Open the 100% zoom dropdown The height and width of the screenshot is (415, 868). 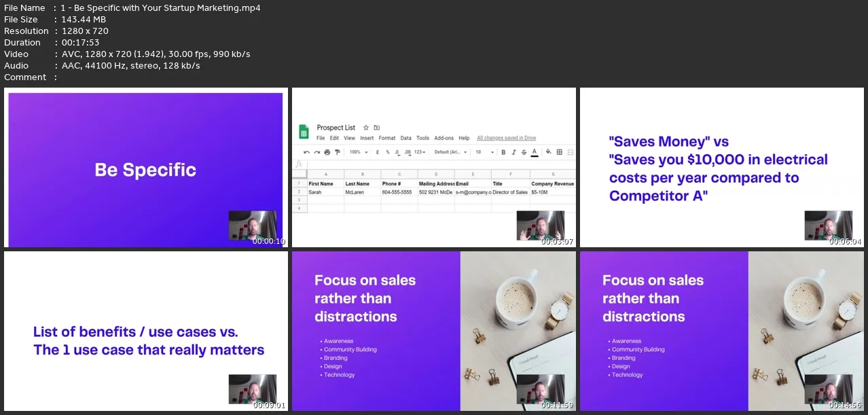(359, 152)
